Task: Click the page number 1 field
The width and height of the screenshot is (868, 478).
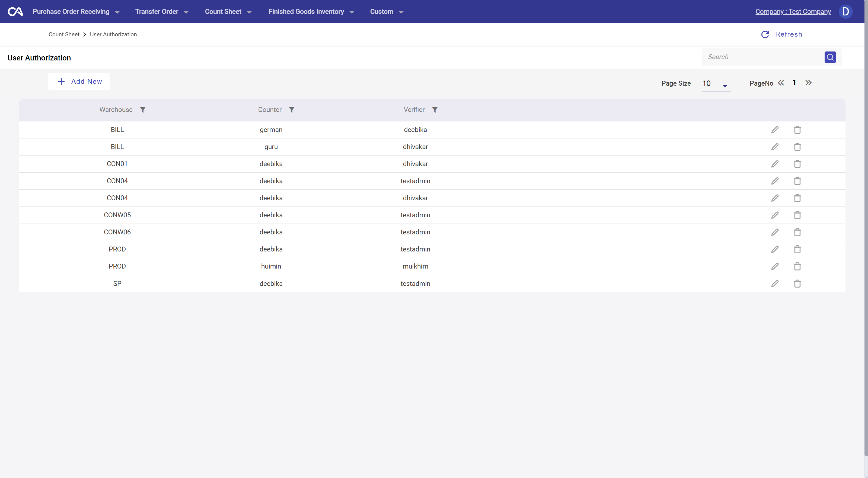Action: click(x=794, y=83)
